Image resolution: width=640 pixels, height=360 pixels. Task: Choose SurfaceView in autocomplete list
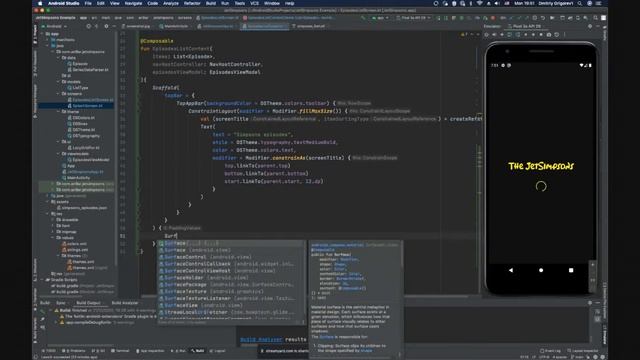(231, 305)
